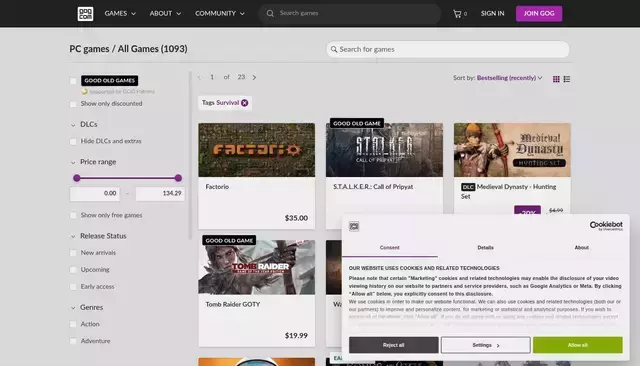Click Tomb Raider GOTY title text
This screenshot has width=640, height=366.
tap(233, 304)
